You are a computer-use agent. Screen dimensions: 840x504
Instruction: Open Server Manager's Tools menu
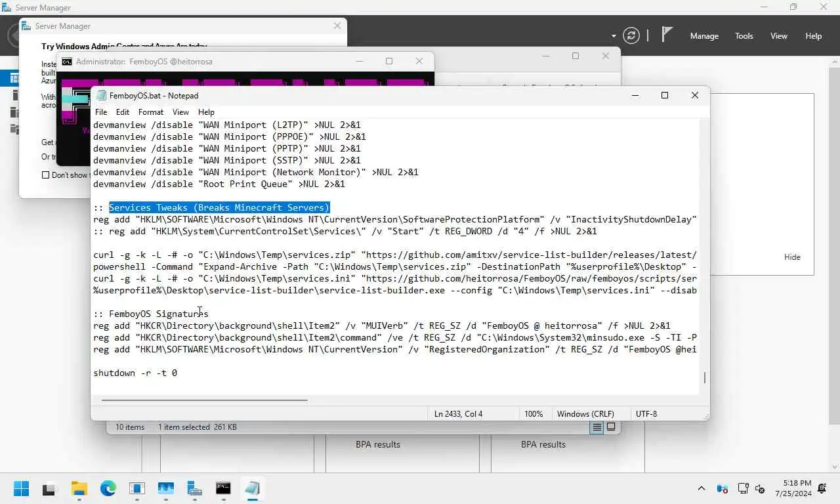point(744,36)
